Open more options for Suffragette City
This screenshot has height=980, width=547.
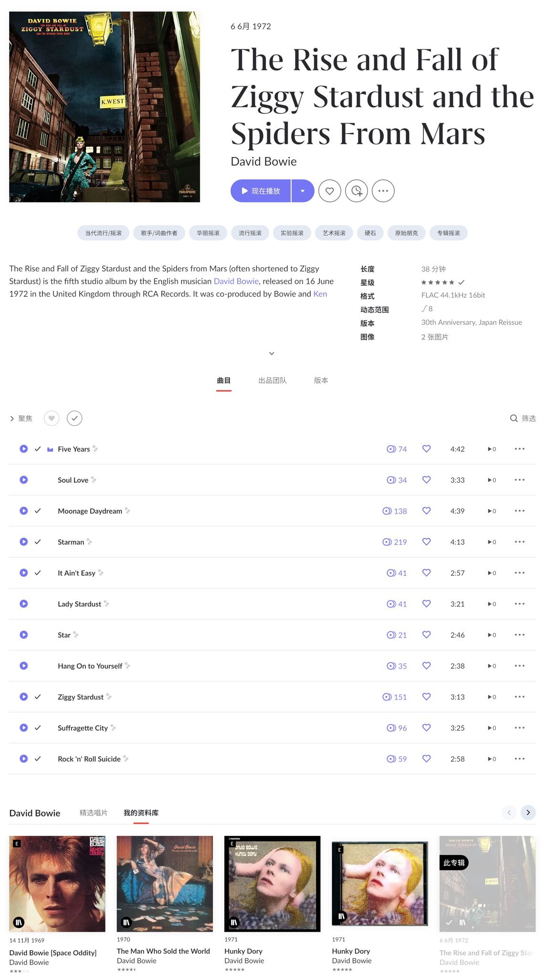(x=520, y=728)
